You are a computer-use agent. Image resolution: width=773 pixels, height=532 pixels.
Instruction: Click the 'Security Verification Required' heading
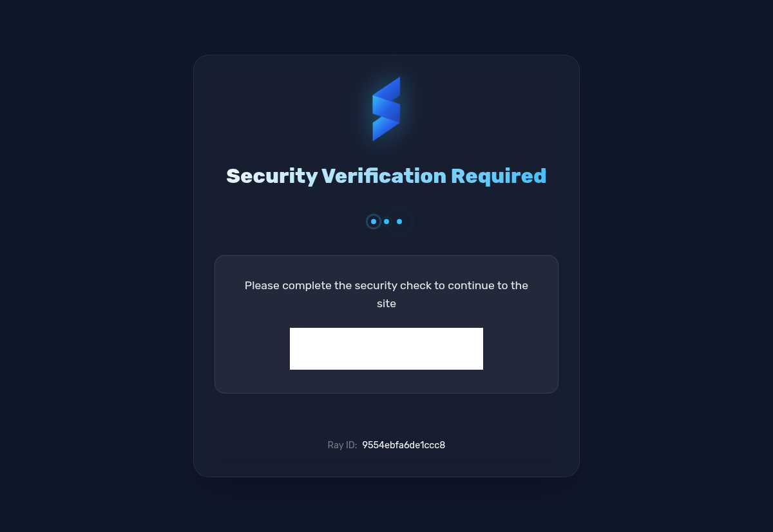[x=386, y=176]
